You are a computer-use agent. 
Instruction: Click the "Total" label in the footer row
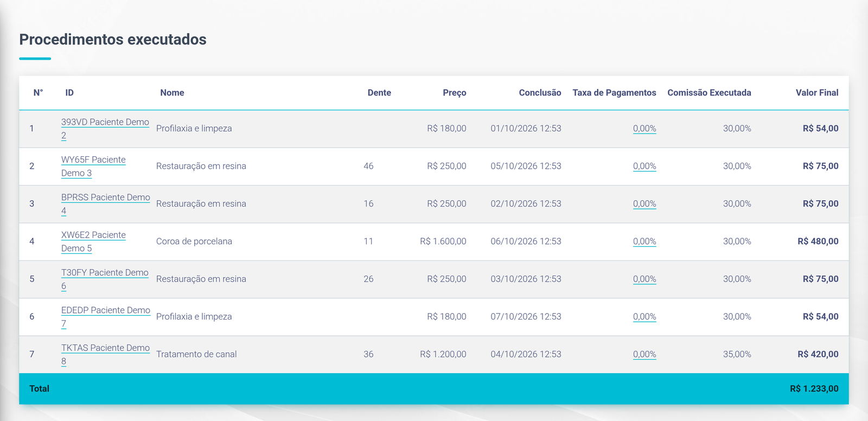click(x=39, y=388)
